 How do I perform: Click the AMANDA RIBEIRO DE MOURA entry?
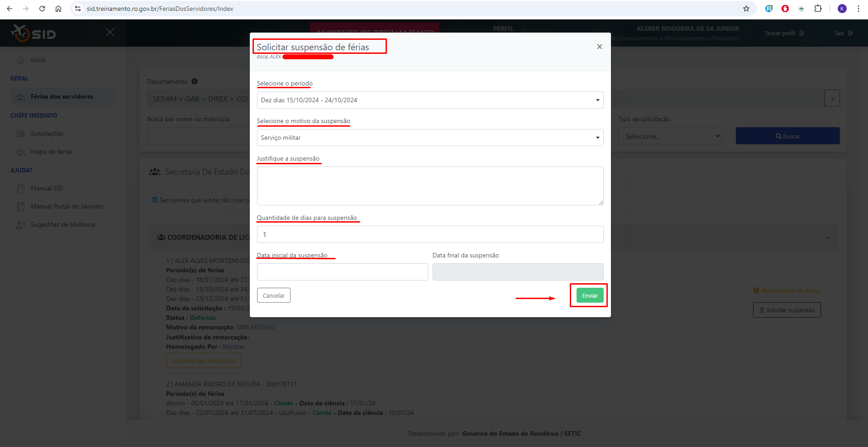coord(231,384)
